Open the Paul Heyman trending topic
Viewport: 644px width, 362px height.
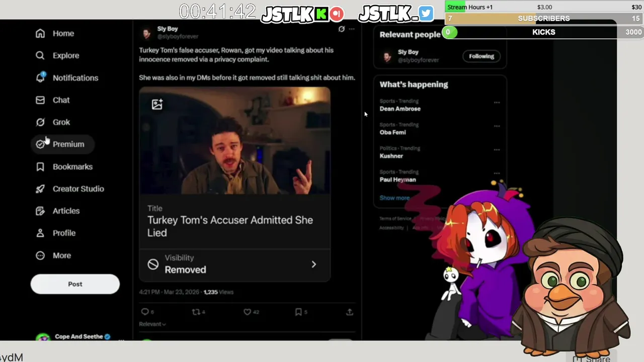(x=397, y=179)
